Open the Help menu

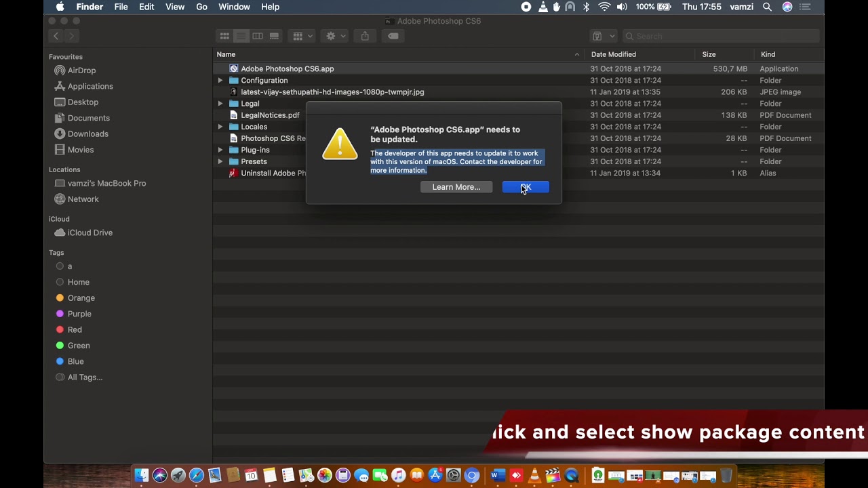point(270,7)
